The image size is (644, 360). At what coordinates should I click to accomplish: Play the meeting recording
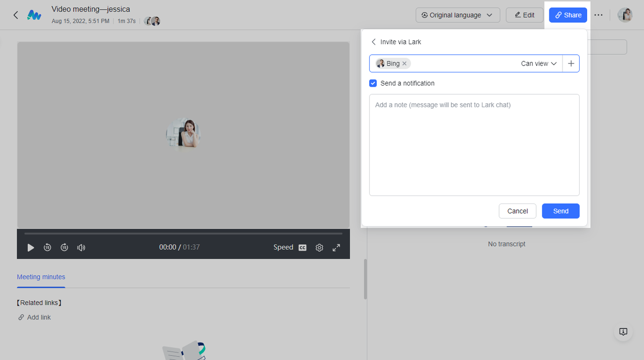click(x=31, y=247)
